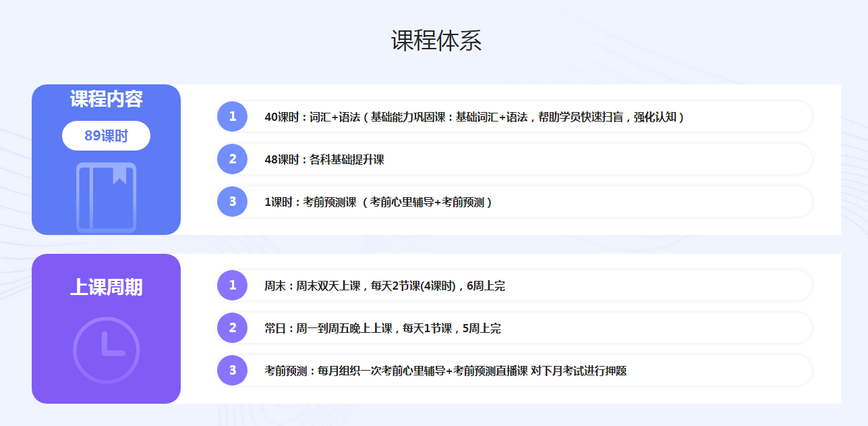868x426 pixels.
Task: Click number 3 circle beside 1课时
Action: point(233,201)
